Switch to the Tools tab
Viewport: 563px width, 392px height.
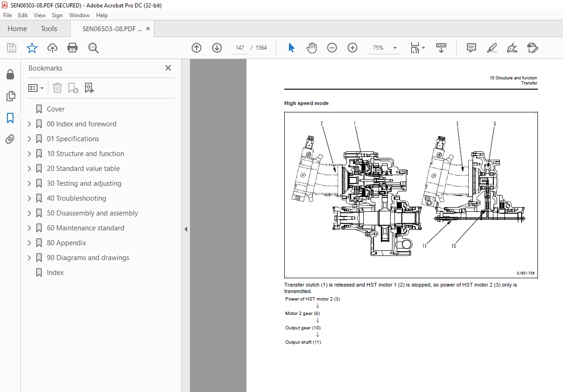[x=49, y=29]
